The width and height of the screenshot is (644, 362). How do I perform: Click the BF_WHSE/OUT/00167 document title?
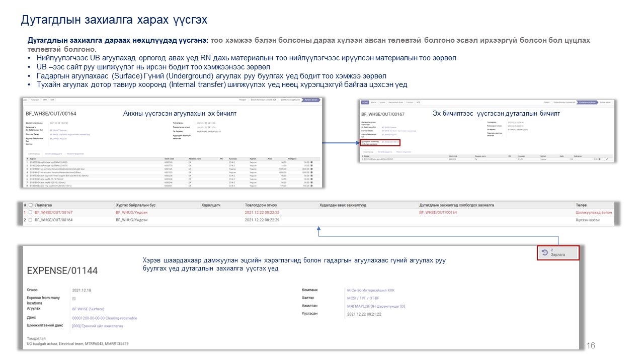pyautogui.click(x=383, y=114)
